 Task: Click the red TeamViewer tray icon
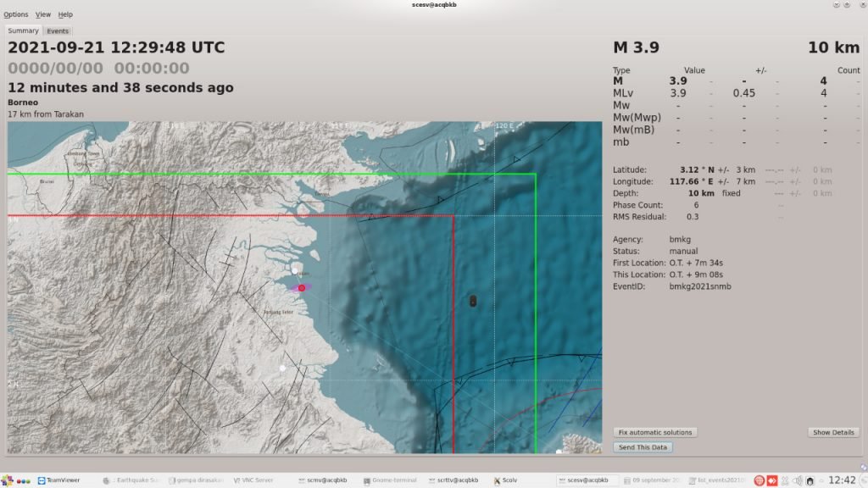pos(772,480)
